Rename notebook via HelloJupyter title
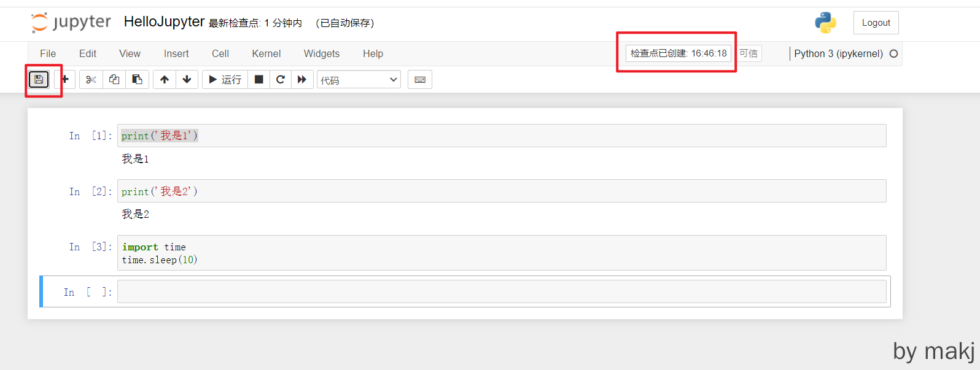 coord(164,22)
